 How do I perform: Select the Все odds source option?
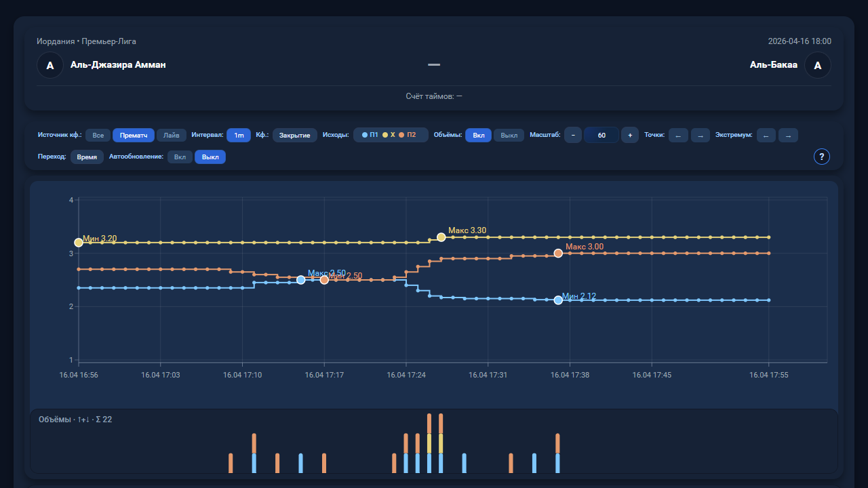pyautogui.click(x=98, y=136)
